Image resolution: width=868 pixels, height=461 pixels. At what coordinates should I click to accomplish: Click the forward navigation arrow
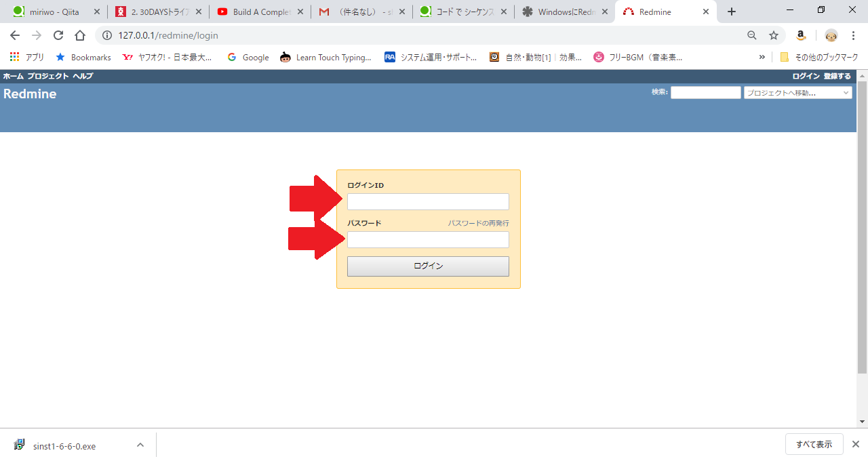pos(37,35)
